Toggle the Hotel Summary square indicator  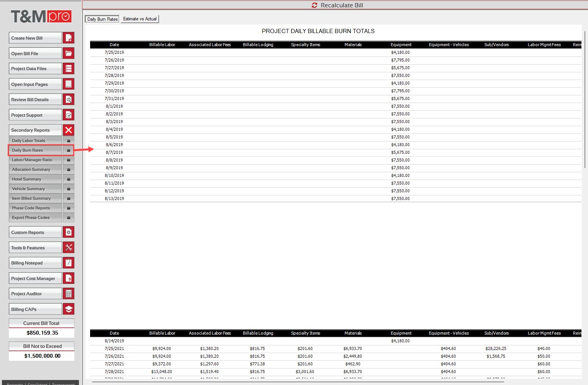click(x=69, y=179)
